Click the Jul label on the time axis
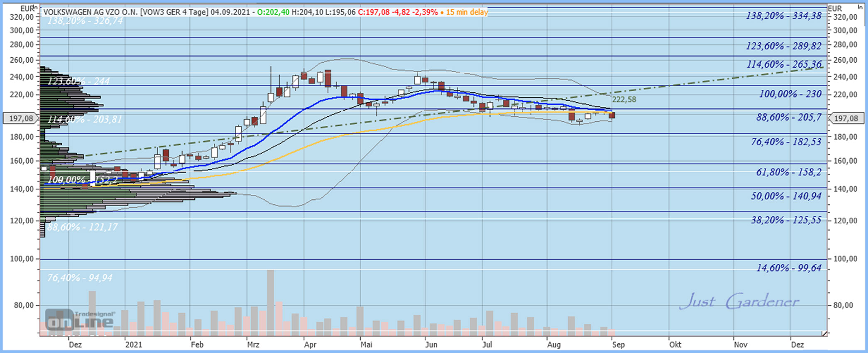Image resolution: width=868 pixels, height=353 pixels. pos(487,344)
